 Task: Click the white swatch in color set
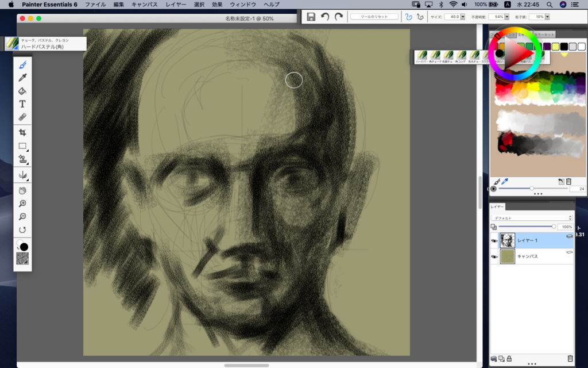[x=581, y=47]
